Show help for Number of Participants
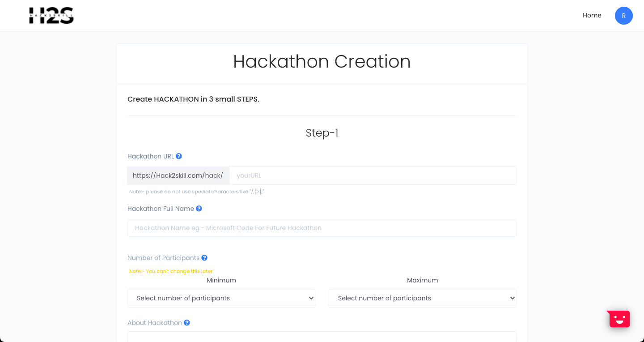 point(204,258)
